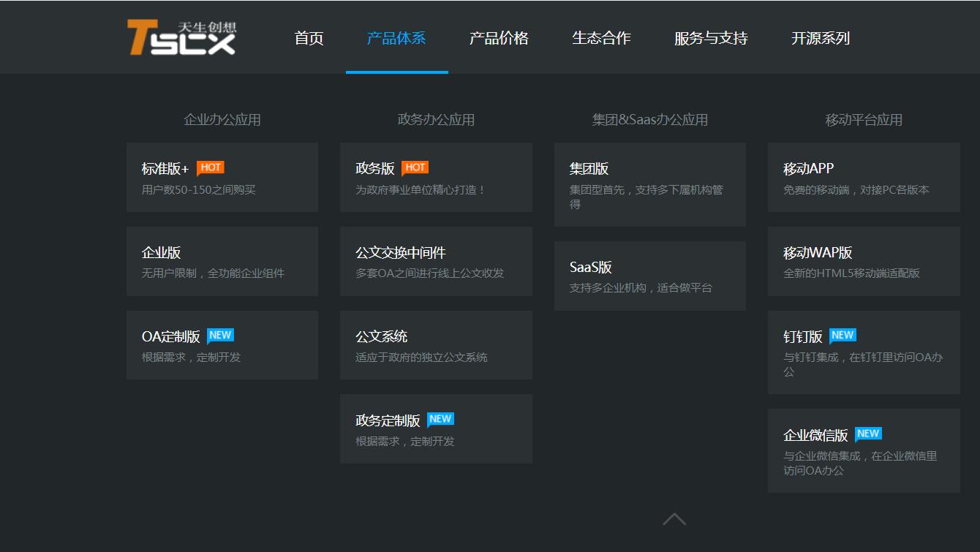
Task: Select the 产品价格 navigation link
Action: pos(498,38)
